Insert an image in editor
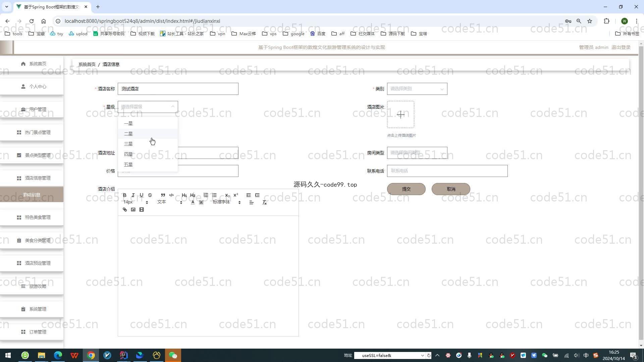The width and height of the screenshot is (644, 362). pos(133,210)
